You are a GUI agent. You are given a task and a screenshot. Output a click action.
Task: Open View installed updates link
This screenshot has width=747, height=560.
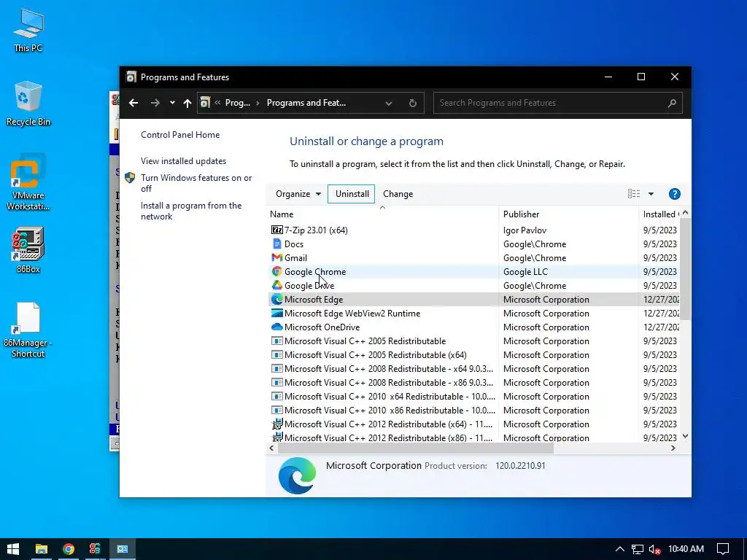183,161
